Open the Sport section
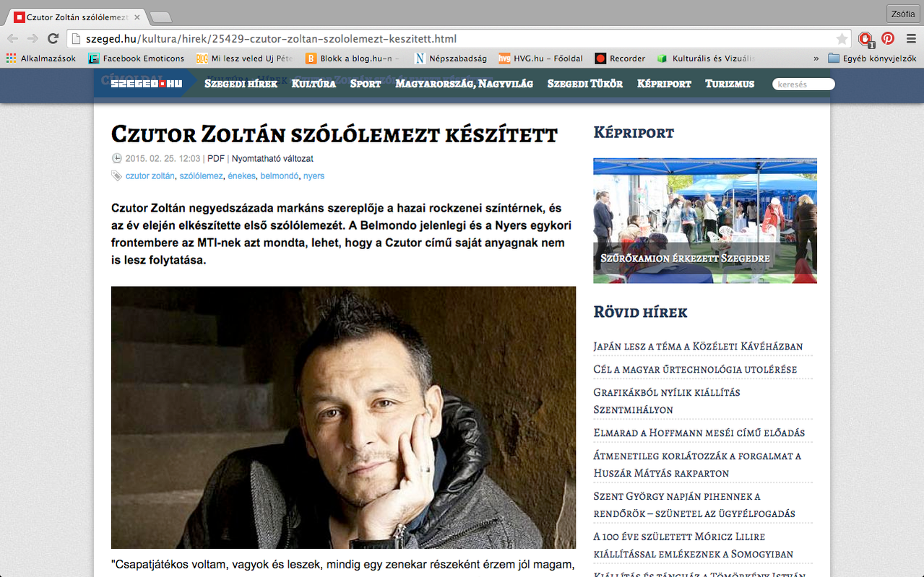Screen dimensions: 924x577 coord(366,84)
